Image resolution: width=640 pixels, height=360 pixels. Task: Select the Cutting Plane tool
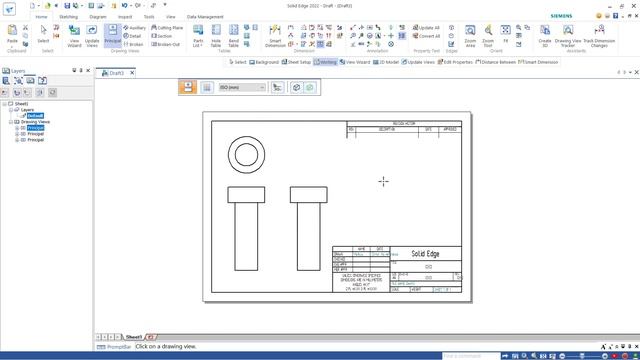[167, 28]
